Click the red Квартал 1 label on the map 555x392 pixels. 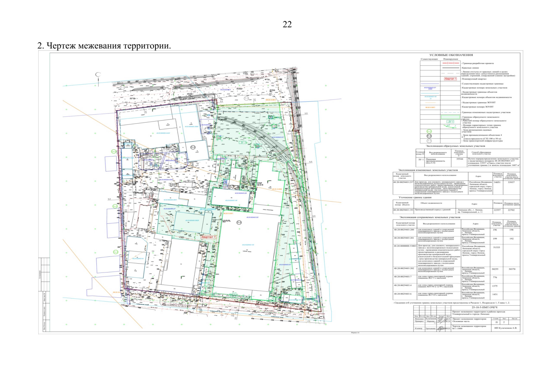pyautogui.click(x=209, y=237)
